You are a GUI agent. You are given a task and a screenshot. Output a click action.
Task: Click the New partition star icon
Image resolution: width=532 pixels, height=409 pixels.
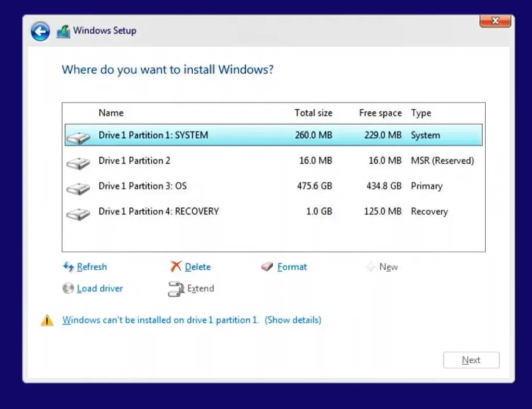pyautogui.click(x=370, y=267)
